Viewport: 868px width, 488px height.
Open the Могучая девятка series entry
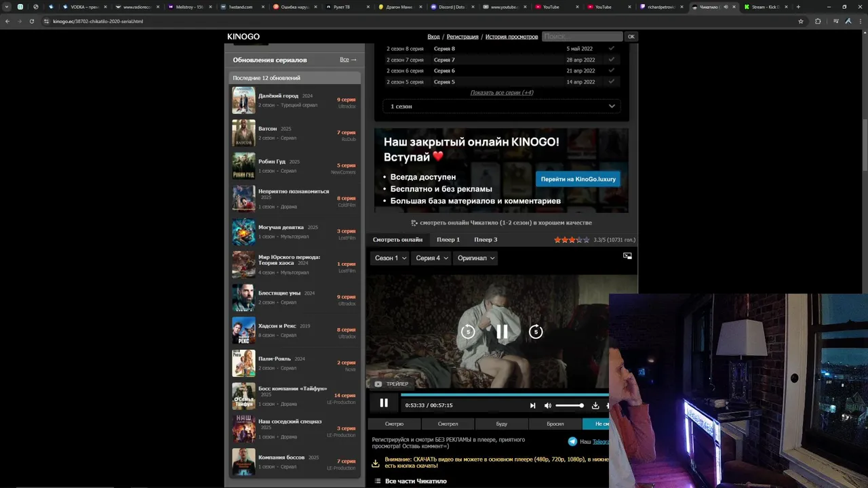click(294, 231)
